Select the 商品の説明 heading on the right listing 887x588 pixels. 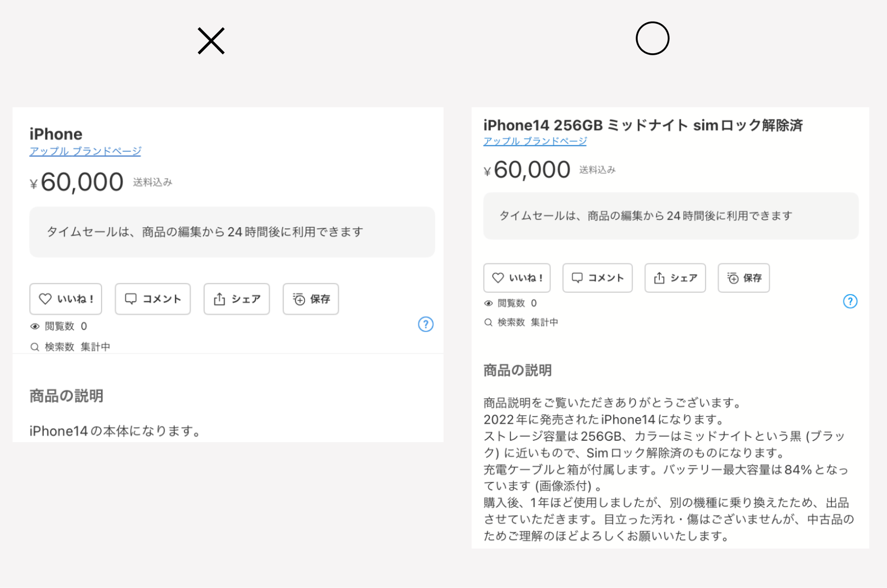pyautogui.click(x=517, y=370)
